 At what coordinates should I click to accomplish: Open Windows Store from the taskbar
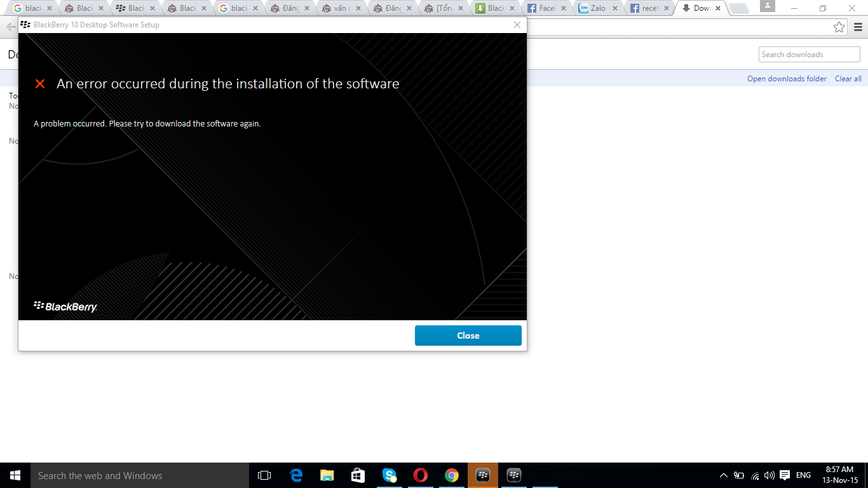pos(358,475)
